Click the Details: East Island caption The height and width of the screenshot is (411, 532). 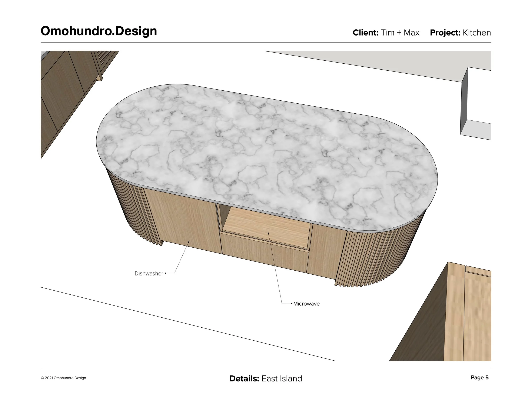tap(266, 379)
